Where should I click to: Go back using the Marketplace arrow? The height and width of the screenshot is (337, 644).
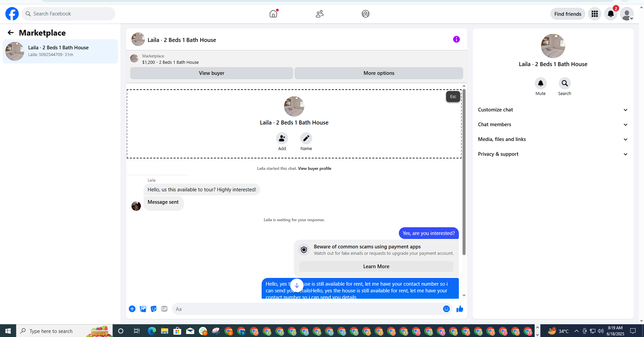click(x=11, y=33)
